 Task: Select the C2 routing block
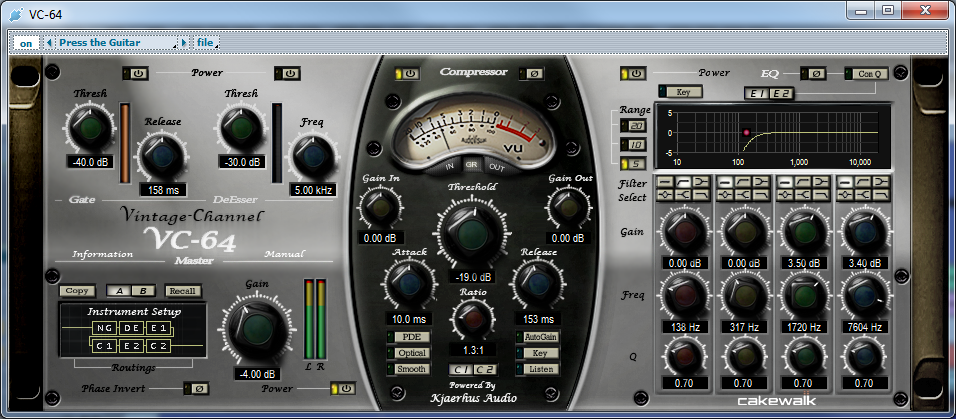tap(158, 346)
